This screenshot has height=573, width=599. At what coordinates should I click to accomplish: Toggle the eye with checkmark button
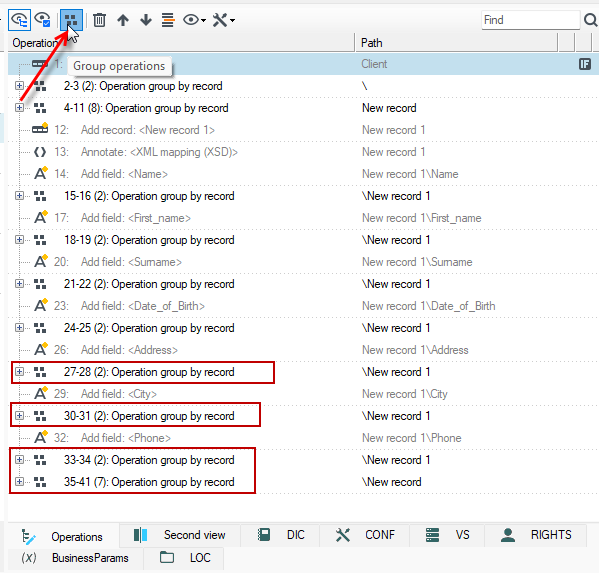coord(42,19)
